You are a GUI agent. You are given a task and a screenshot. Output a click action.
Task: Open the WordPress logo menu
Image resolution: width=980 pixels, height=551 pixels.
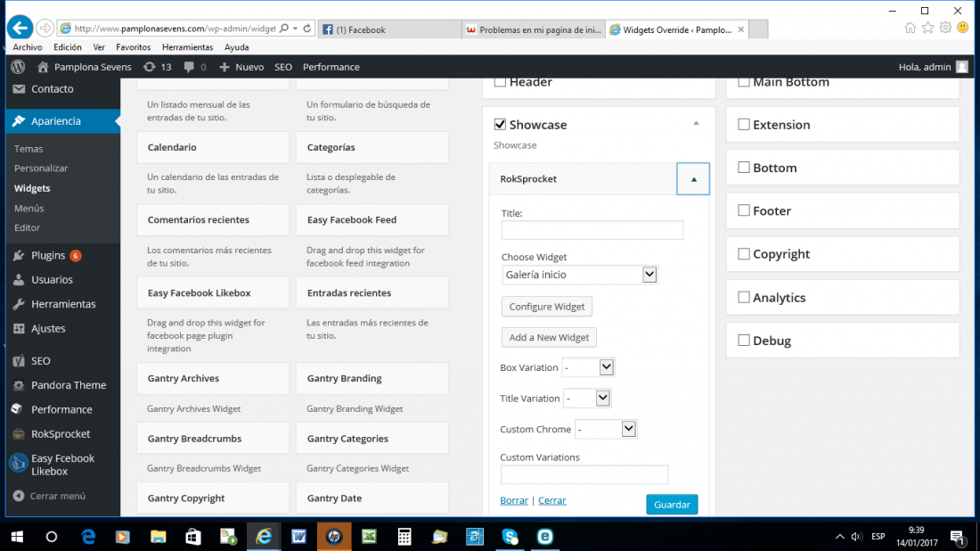(18, 66)
